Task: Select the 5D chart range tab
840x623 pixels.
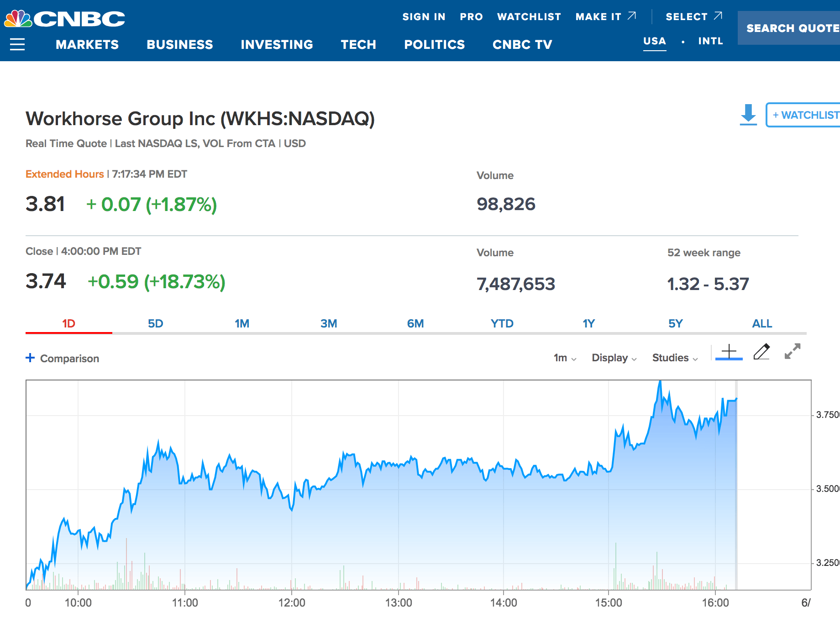Action: [155, 324]
